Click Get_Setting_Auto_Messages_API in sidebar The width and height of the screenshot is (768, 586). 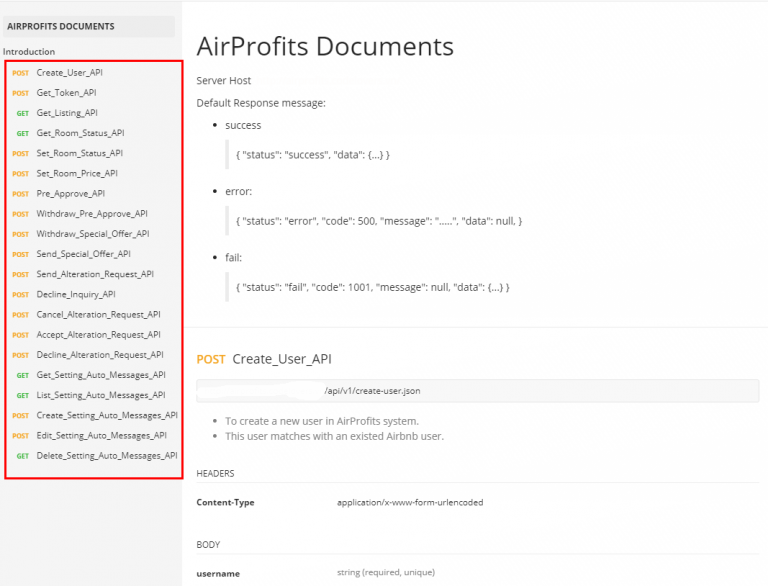[x=101, y=375]
